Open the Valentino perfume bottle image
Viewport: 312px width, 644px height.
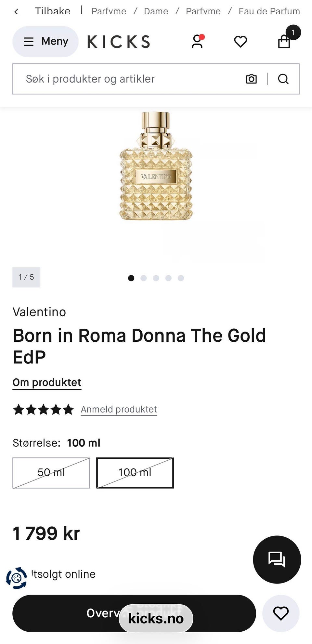pyautogui.click(x=156, y=166)
